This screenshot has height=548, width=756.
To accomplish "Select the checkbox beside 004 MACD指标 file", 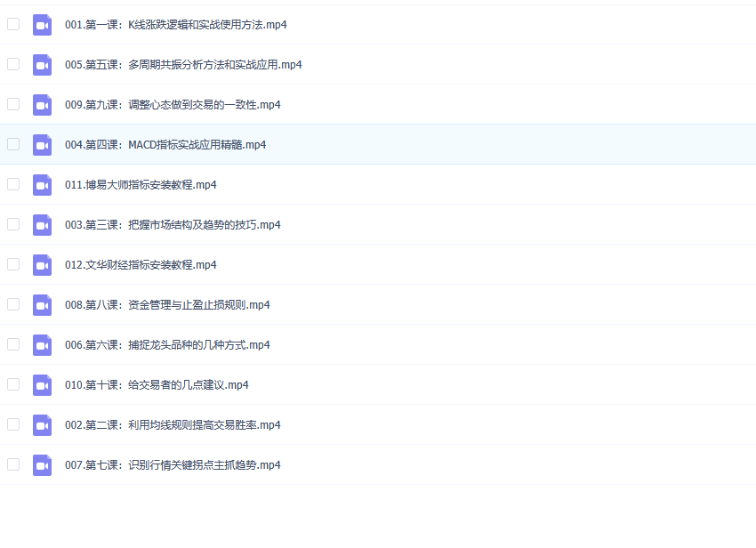I will pos(13,144).
